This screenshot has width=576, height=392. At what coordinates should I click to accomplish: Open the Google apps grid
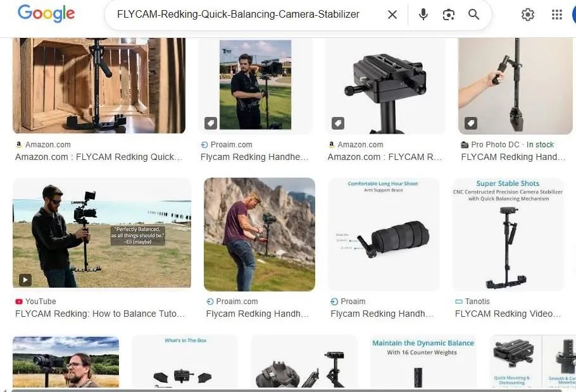557,15
